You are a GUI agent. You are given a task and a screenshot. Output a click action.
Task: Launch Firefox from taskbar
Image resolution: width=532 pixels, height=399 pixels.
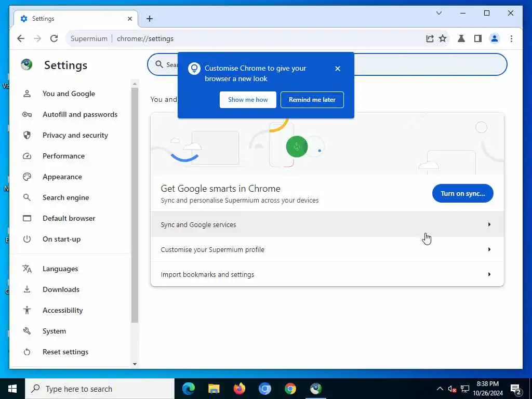(239, 389)
